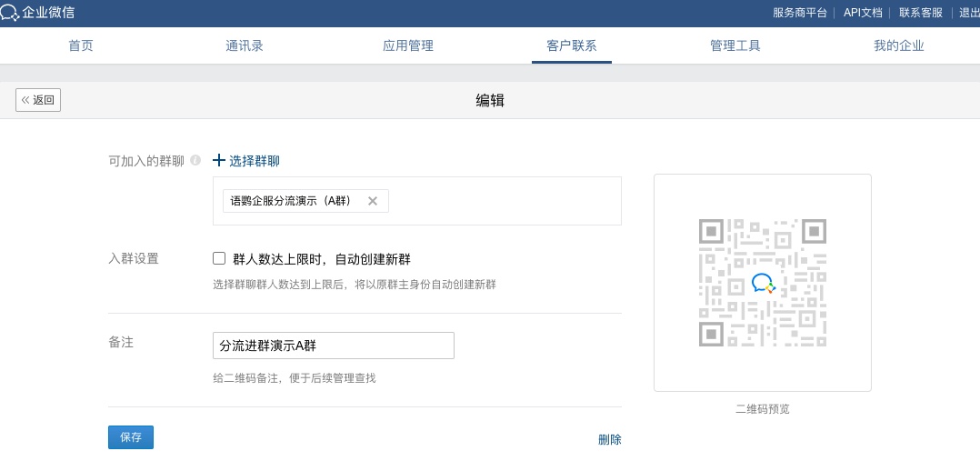Click into the 备注 text field
The width and height of the screenshot is (980, 471).
pyautogui.click(x=333, y=346)
